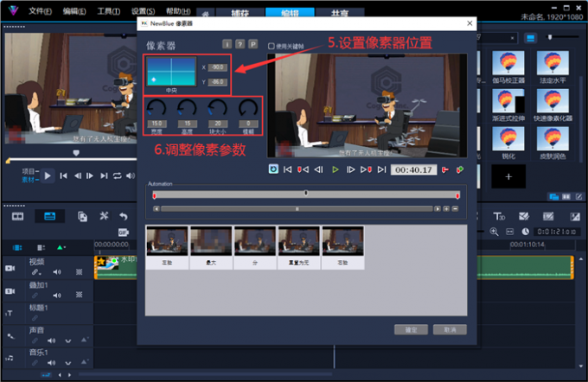Click the volume icon in main preview
The height and width of the screenshot is (382, 588).
(130, 175)
